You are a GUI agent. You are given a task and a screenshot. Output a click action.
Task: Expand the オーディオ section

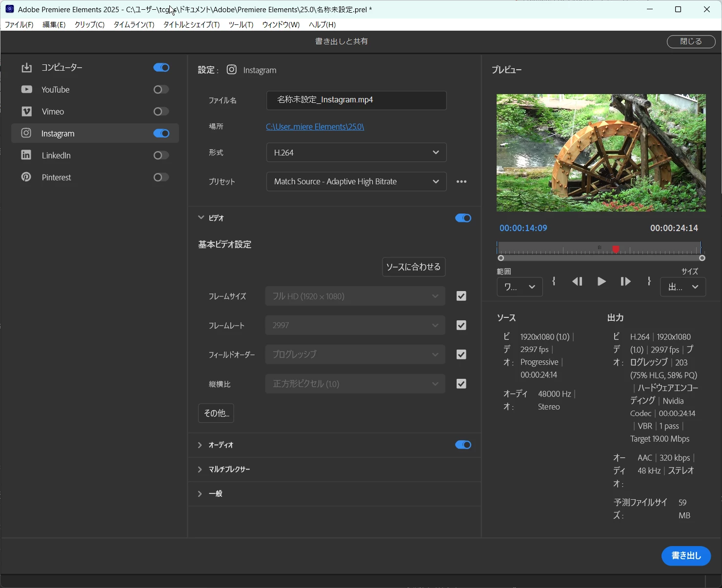tap(200, 445)
